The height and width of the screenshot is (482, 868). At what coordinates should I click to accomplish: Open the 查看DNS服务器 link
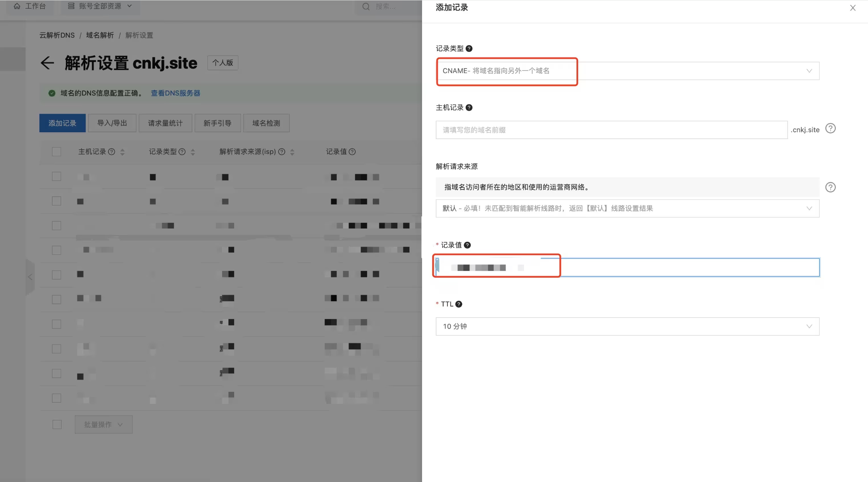175,93
